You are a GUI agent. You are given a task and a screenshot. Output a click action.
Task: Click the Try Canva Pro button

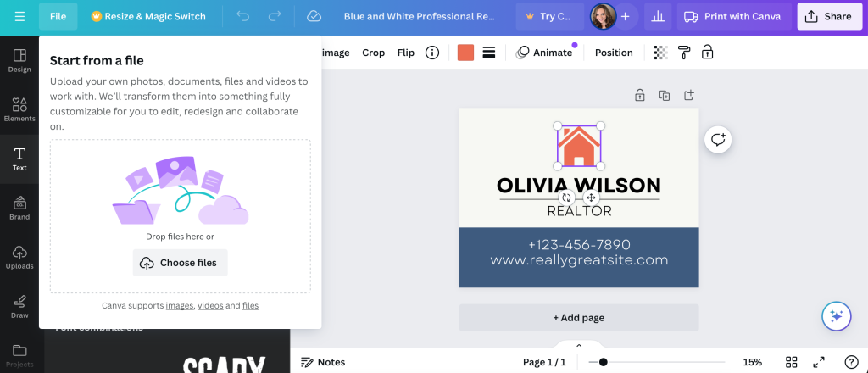point(549,17)
